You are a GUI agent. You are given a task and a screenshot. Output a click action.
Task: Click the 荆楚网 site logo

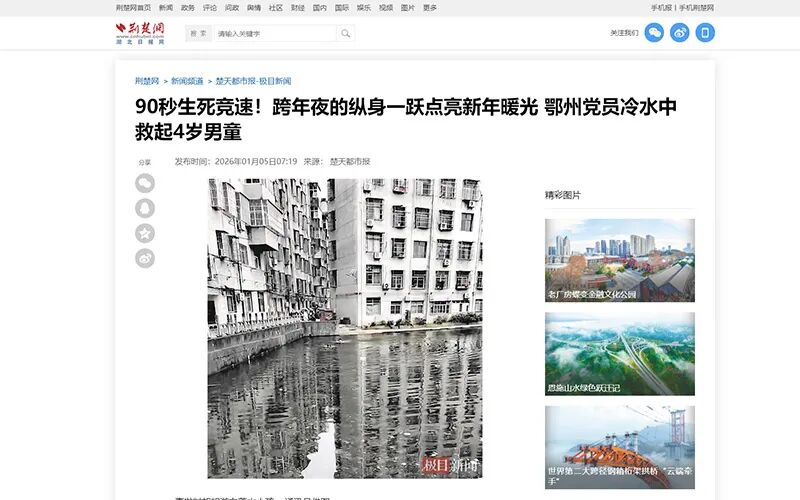(138, 33)
